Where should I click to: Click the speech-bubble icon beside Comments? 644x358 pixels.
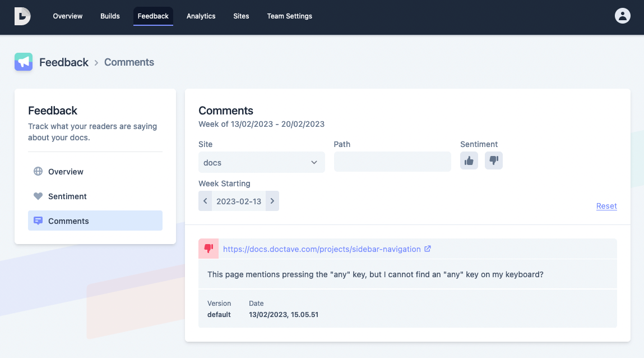pos(38,221)
